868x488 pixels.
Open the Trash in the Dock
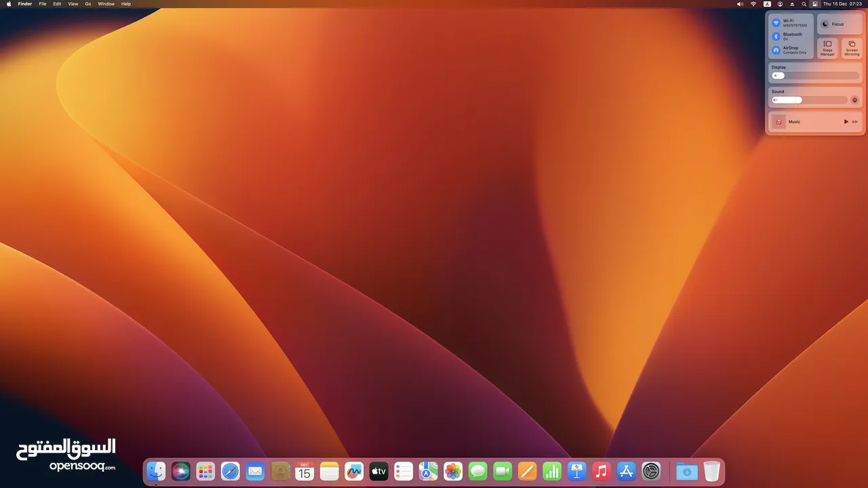[711, 471]
